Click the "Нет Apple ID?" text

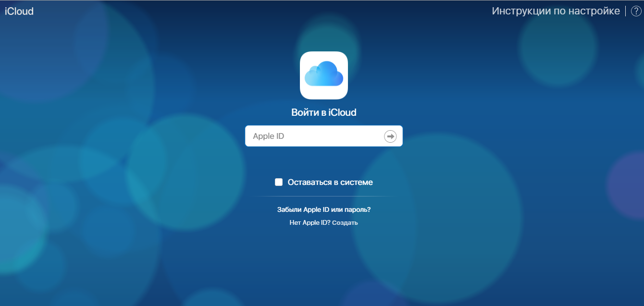[x=310, y=223]
